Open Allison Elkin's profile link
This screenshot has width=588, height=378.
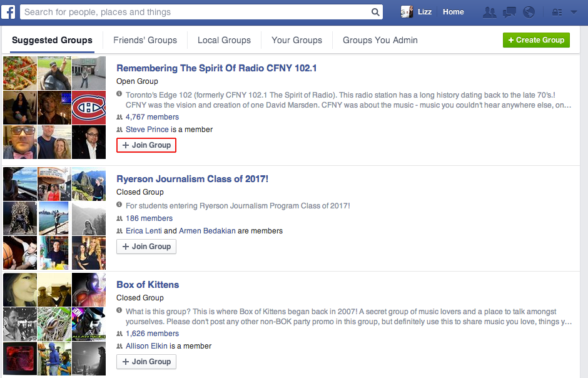(146, 345)
